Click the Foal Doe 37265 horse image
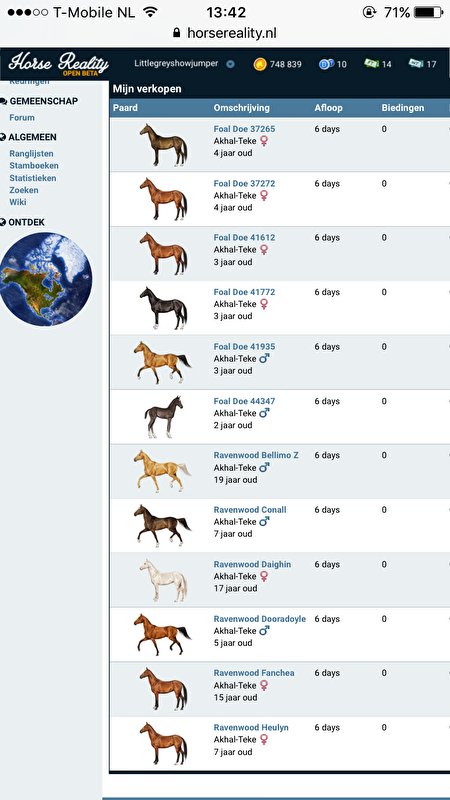The image size is (450, 800). (163, 145)
